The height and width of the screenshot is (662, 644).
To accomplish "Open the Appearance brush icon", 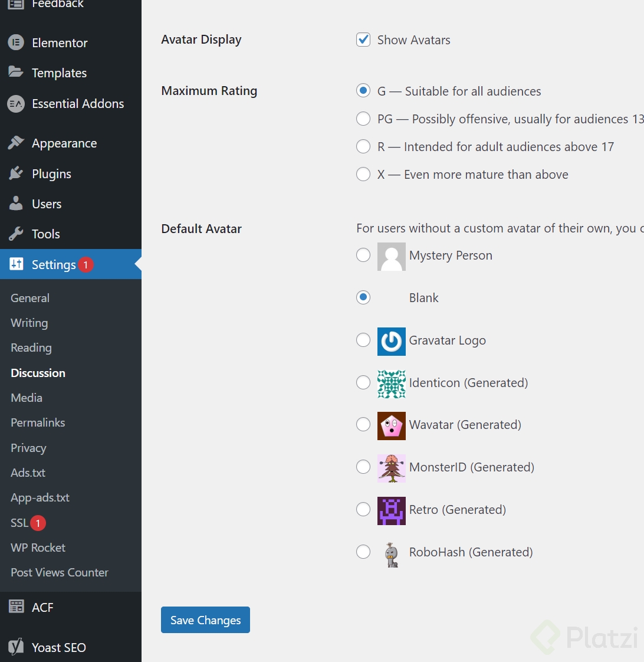I will point(17,143).
